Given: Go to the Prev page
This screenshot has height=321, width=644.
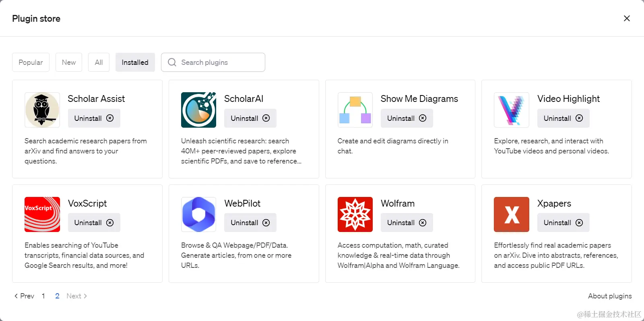Looking at the screenshot, I should pos(24,296).
